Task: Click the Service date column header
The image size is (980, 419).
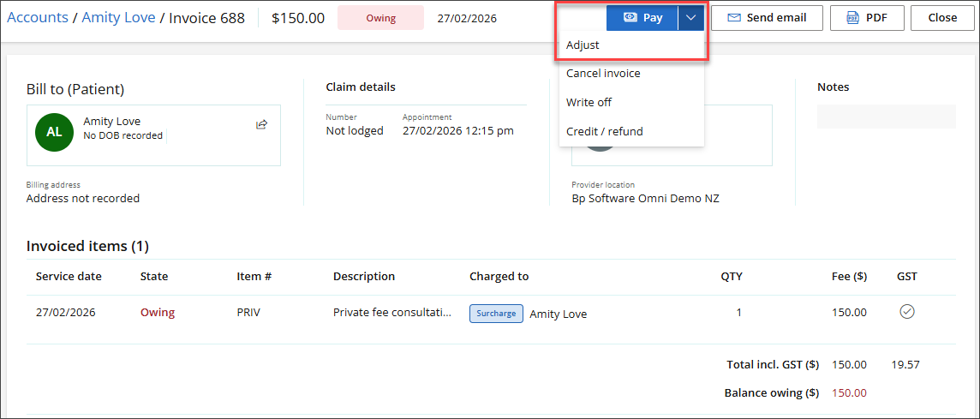Action: click(69, 277)
